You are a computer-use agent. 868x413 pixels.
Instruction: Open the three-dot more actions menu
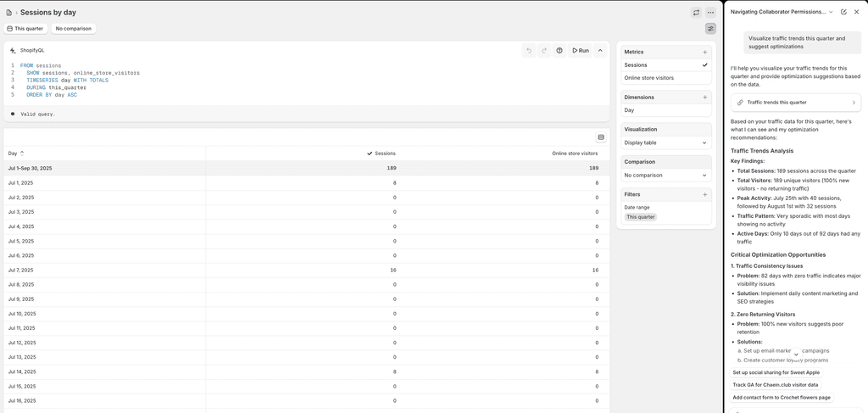click(x=710, y=12)
